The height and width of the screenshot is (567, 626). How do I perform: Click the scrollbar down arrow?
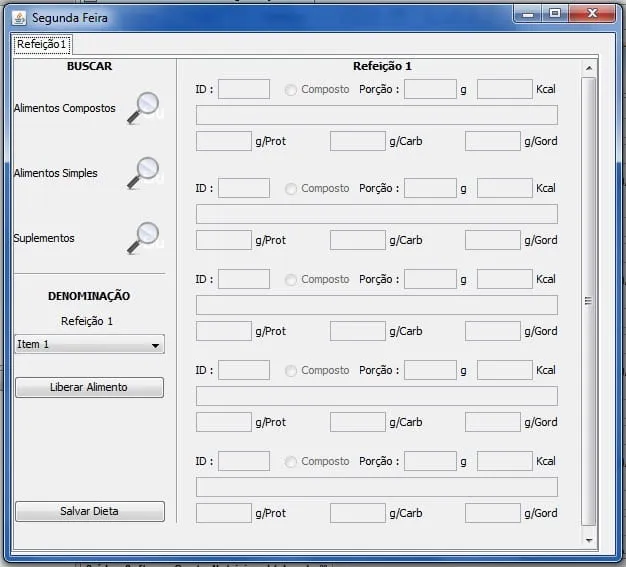point(588,541)
